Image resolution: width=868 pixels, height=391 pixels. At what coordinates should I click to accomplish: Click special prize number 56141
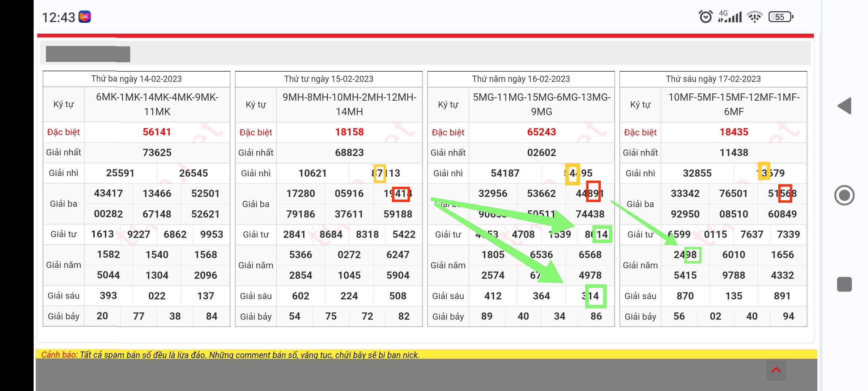click(x=157, y=132)
